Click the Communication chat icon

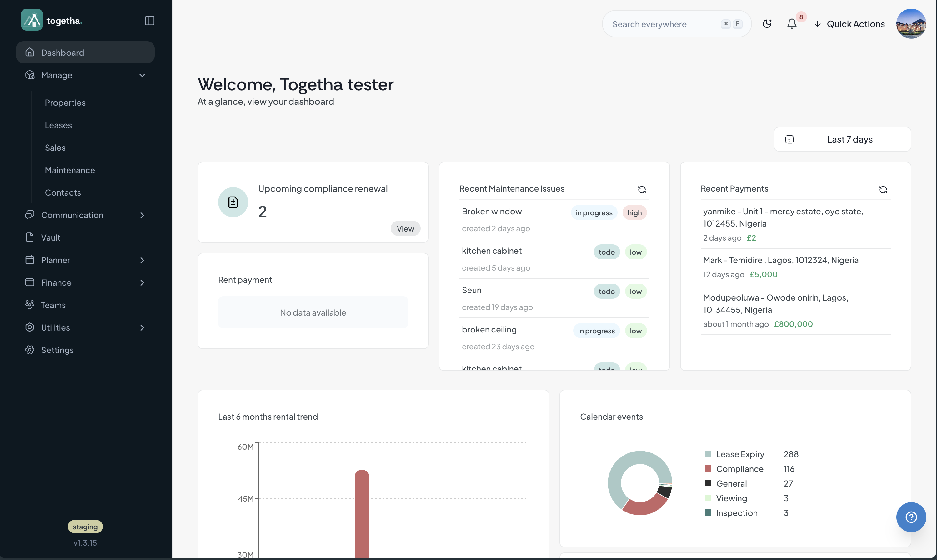(29, 215)
